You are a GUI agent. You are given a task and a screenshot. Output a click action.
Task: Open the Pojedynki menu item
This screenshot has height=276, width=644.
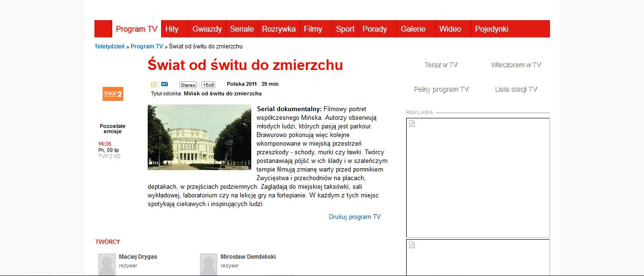(x=492, y=29)
